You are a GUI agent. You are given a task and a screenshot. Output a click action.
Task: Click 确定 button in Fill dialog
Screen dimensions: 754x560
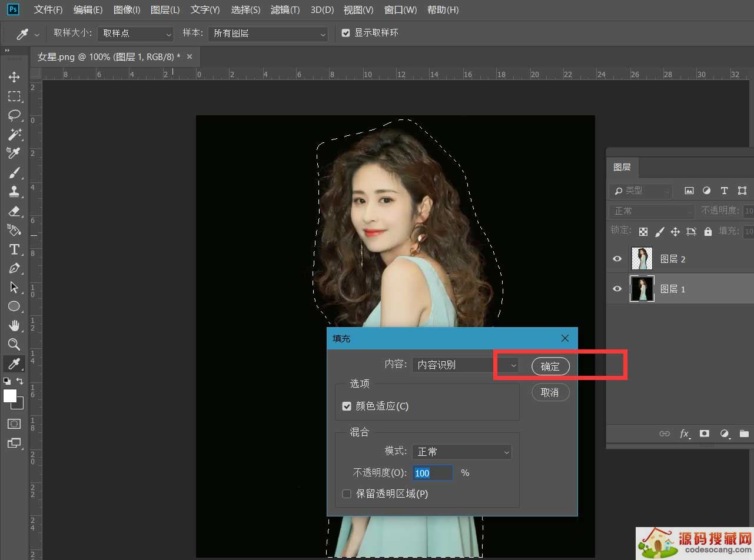coord(550,366)
